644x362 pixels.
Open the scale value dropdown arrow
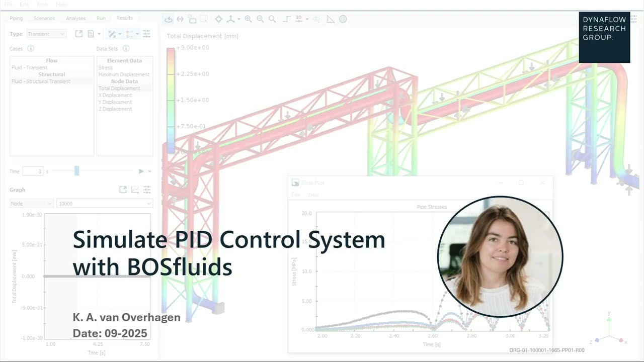click(307, 19)
